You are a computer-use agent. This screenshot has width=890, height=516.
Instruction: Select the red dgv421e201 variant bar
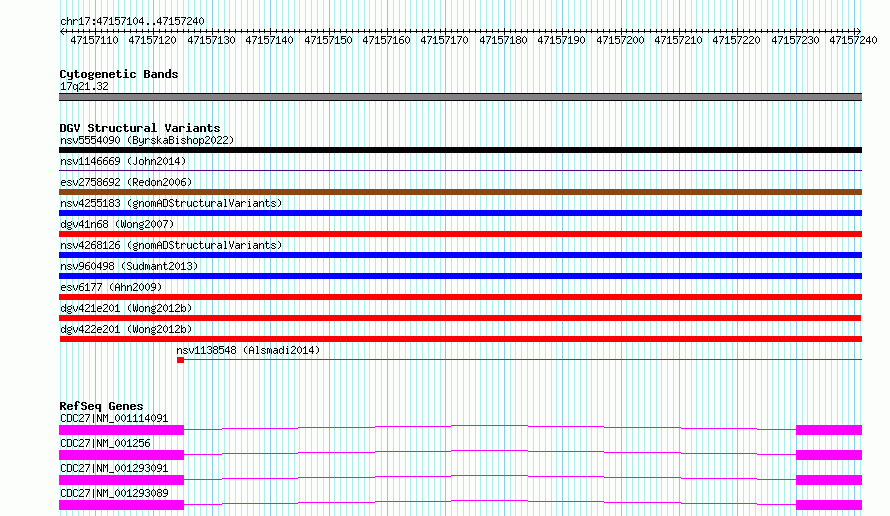(x=460, y=318)
